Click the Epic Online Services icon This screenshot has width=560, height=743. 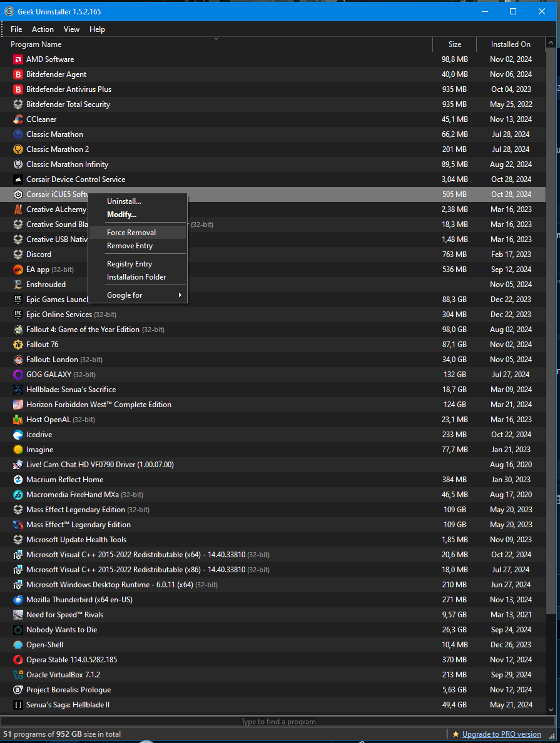(x=18, y=315)
